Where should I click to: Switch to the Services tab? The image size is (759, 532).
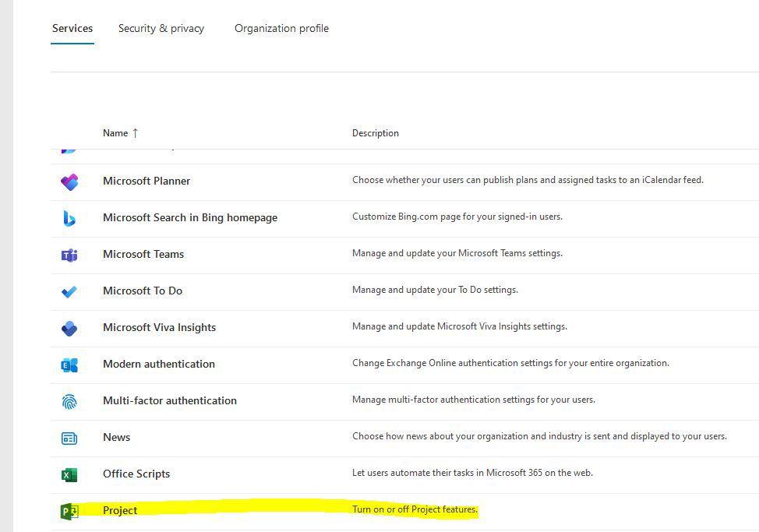(72, 29)
